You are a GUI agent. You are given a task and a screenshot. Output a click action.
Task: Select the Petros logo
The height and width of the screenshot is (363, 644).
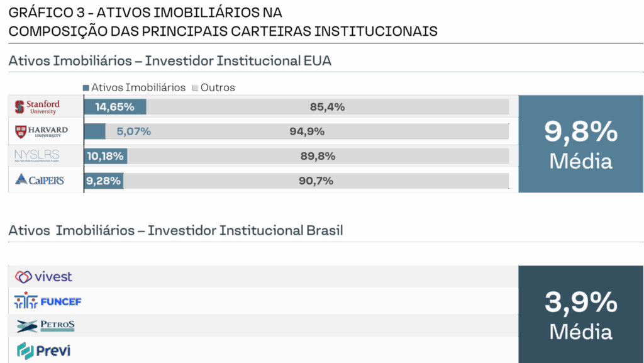click(45, 326)
